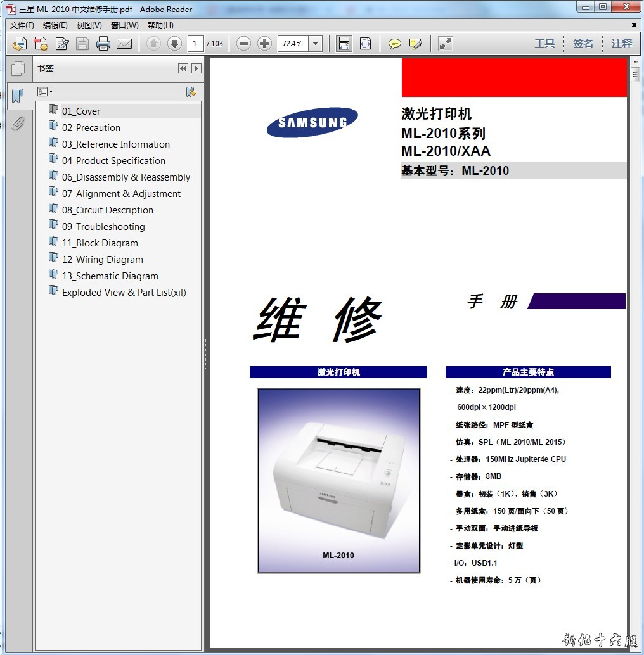This screenshot has width=644, height=655.
Task: Toggle the bookmarks panel icon
Action: [18, 96]
